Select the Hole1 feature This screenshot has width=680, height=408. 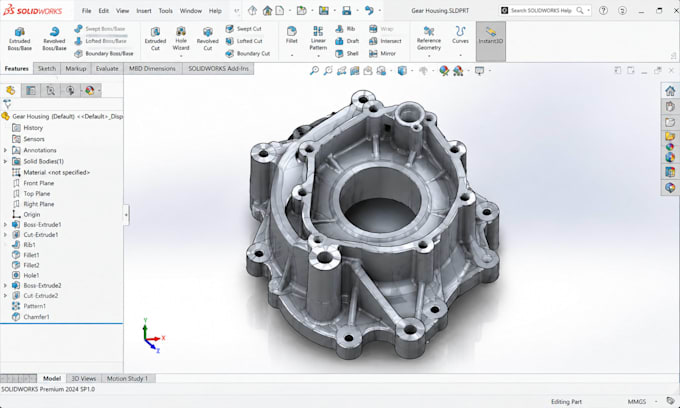tap(26, 275)
